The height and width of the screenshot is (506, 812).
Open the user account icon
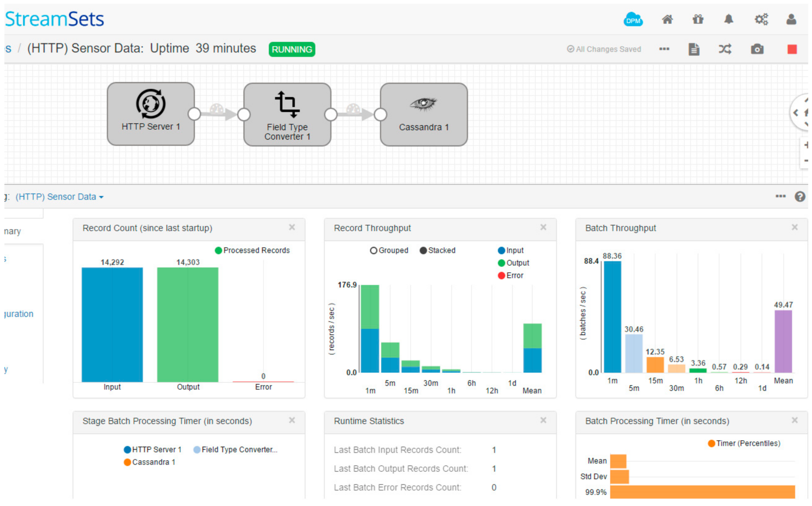pyautogui.click(x=791, y=19)
